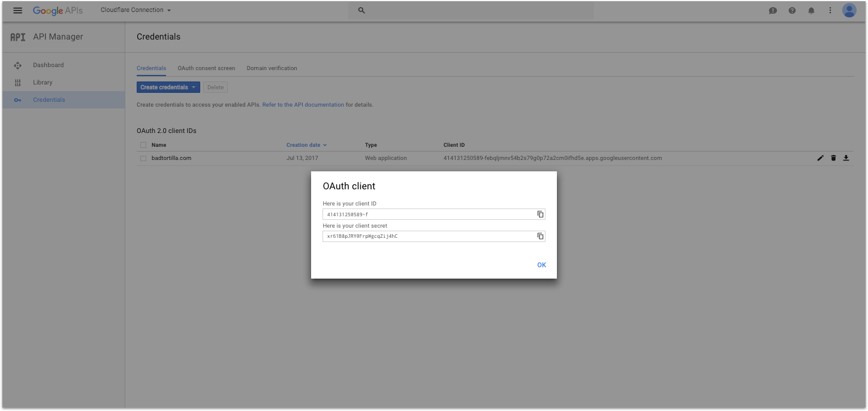Toggle the navigation hamburger menu
Viewport: 868px width, 411px height.
tap(17, 10)
